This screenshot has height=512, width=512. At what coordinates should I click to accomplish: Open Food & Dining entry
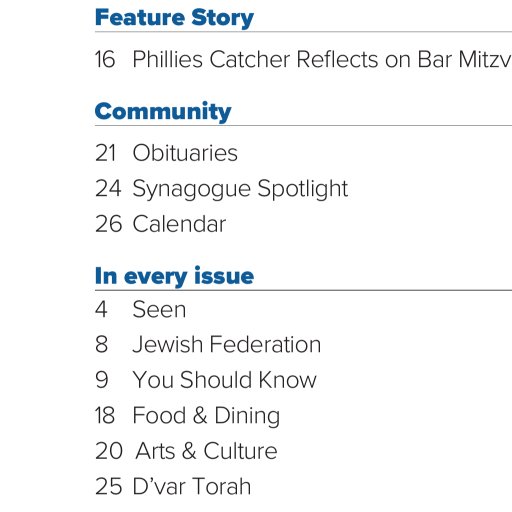206,416
